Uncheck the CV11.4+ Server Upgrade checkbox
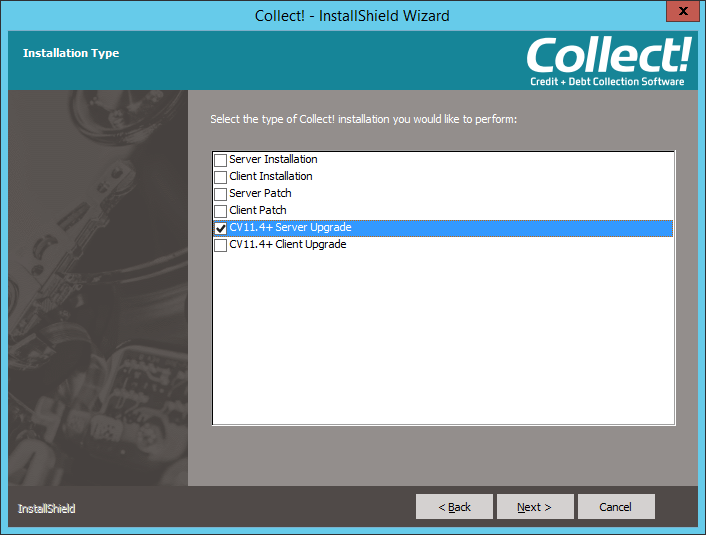 point(220,229)
